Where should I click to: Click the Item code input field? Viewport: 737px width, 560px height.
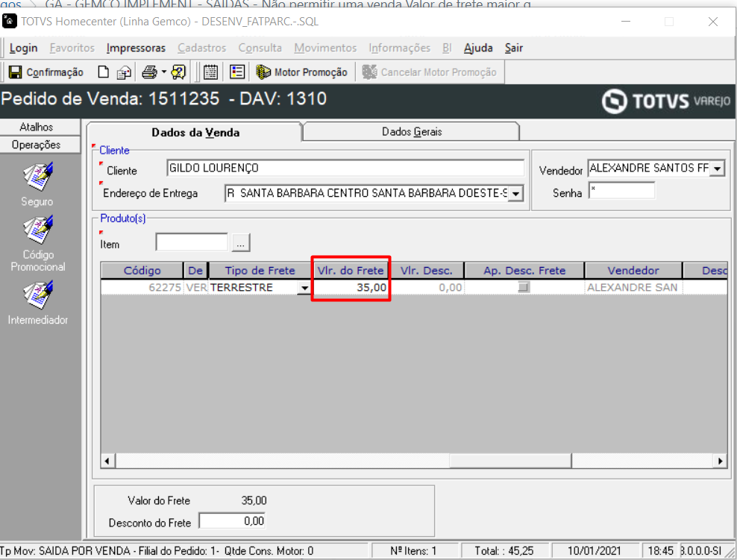pyautogui.click(x=192, y=242)
